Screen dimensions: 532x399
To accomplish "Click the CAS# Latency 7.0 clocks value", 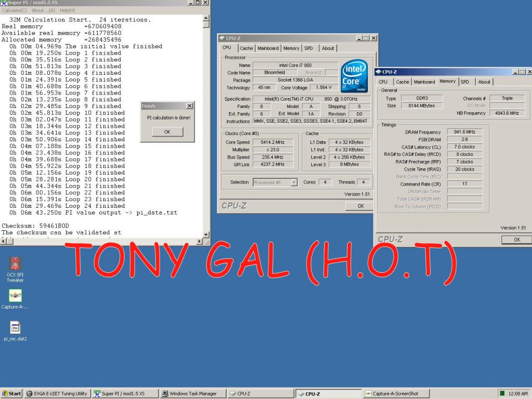I will [464, 147].
